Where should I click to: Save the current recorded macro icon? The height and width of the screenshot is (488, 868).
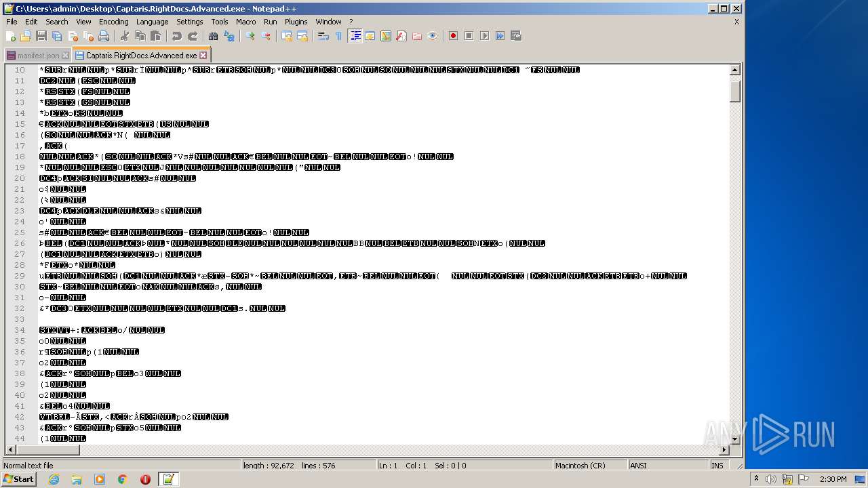(515, 36)
